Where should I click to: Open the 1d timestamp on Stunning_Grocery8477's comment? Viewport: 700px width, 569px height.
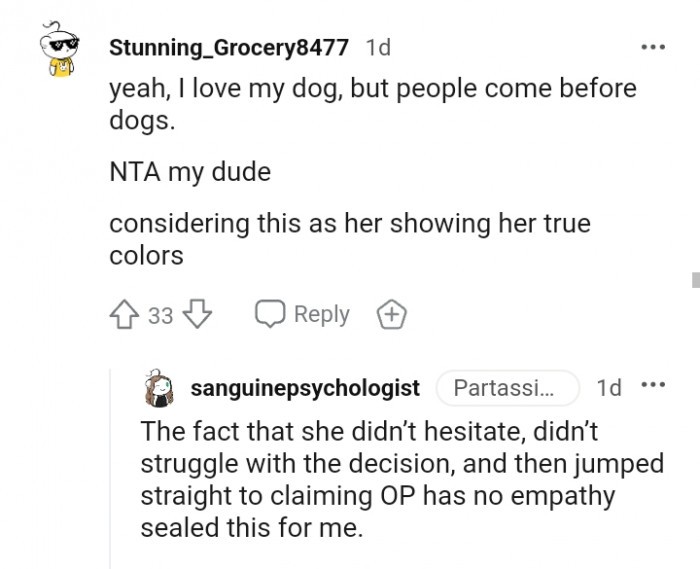point(380,47)
